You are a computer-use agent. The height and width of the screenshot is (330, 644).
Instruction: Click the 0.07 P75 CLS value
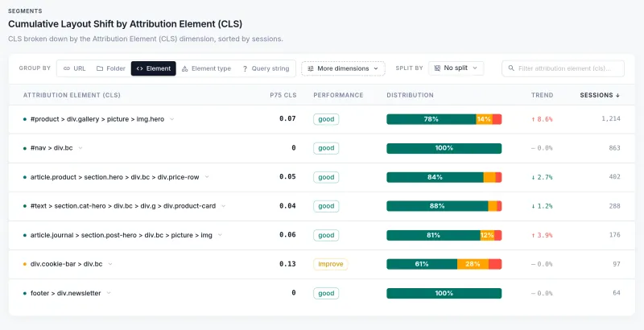point(287,118)
